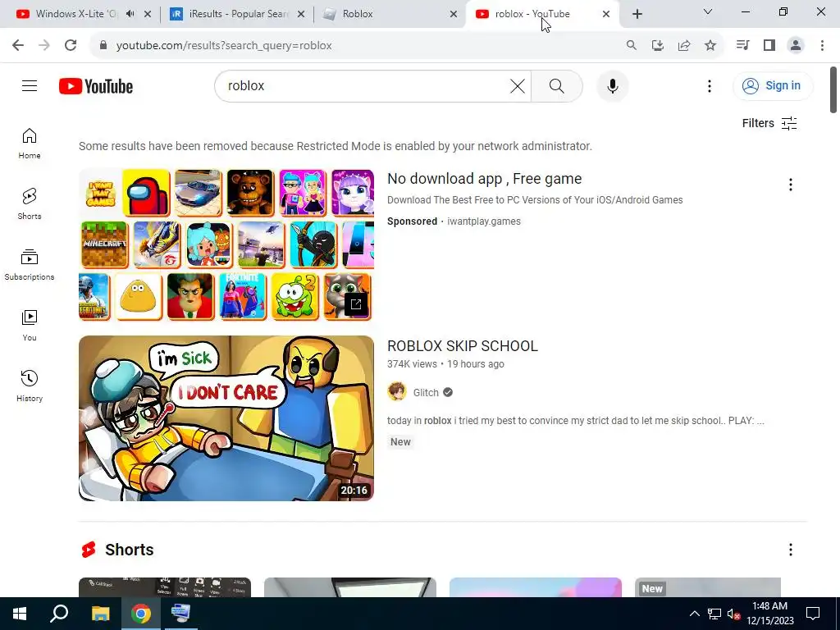Viewport: 840px width, 630px height.
Task: Close the iResults browser tab
Action: 301,15
